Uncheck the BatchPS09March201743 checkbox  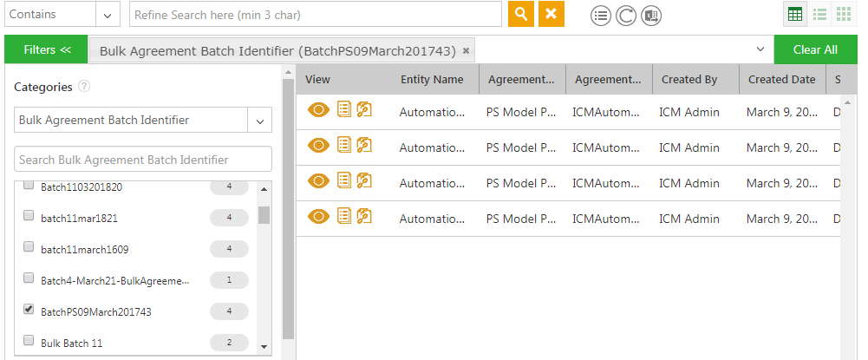coord(29,310)
